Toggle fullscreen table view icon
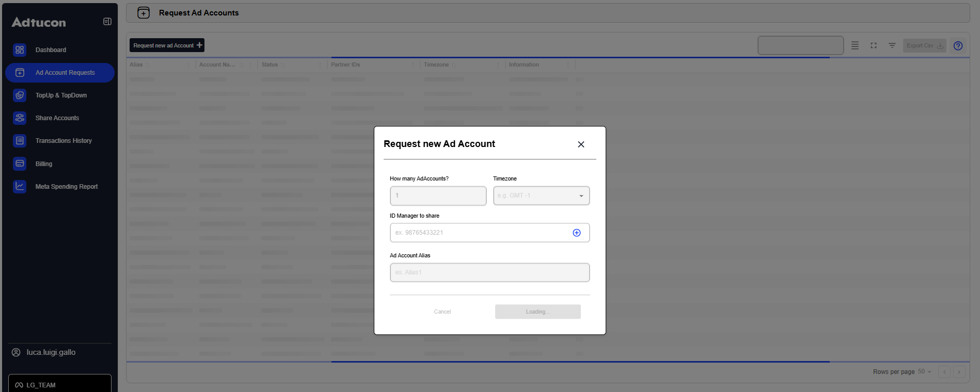Screen dimensions: 980x392 [x=874, y=46]
